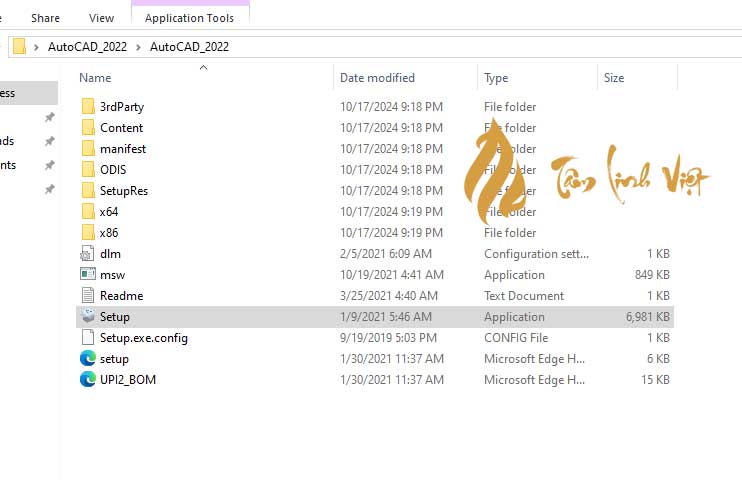This screenshot has height=480, width=742.
Task: Select the Content folder name
Action: pos(122,128)
